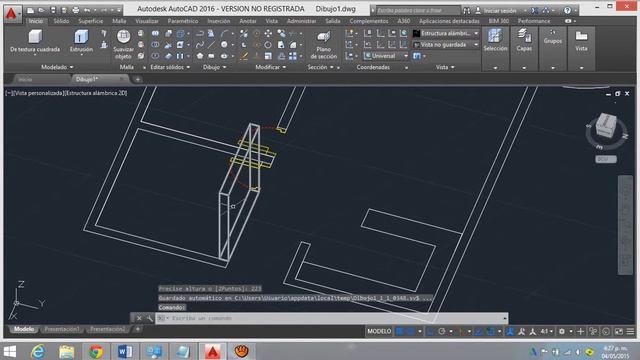This screenshot has width=640, height=360.
Task: Click the De textura cuadrada box tool
Action: pos(35,41)
